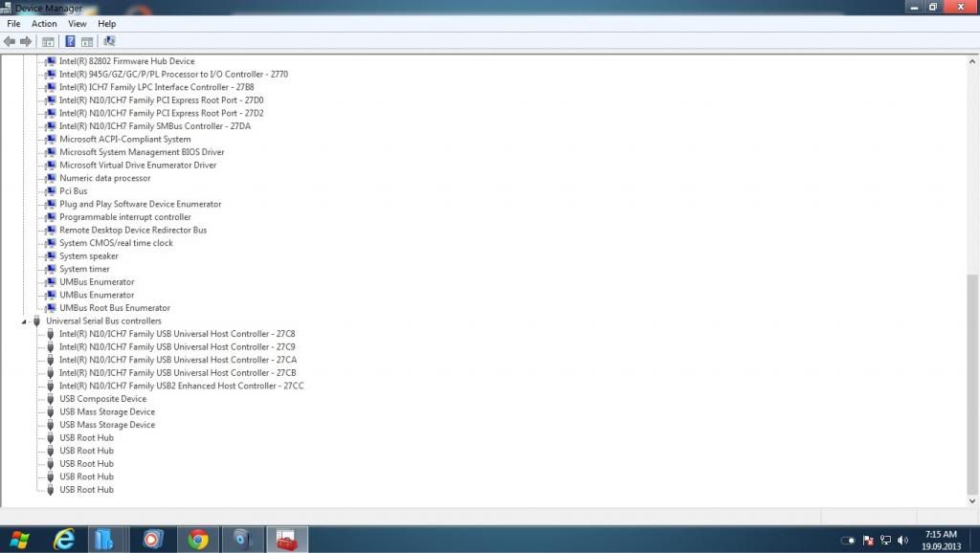Launch Google Chrome from the taskbar
This screenshot has width=980, height=553.
point(198,540)
